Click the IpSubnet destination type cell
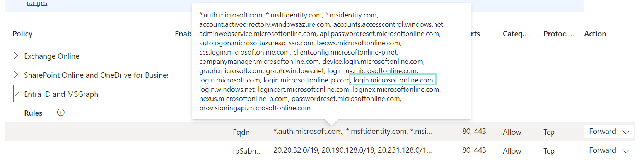Viewport: 644px width, 164px height. pyautogui.click(x=247, y=151)
